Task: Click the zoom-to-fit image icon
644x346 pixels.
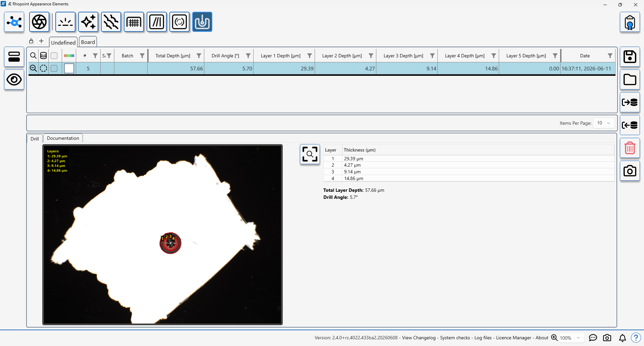Action: pyautogui.click(x=310, y=154)
